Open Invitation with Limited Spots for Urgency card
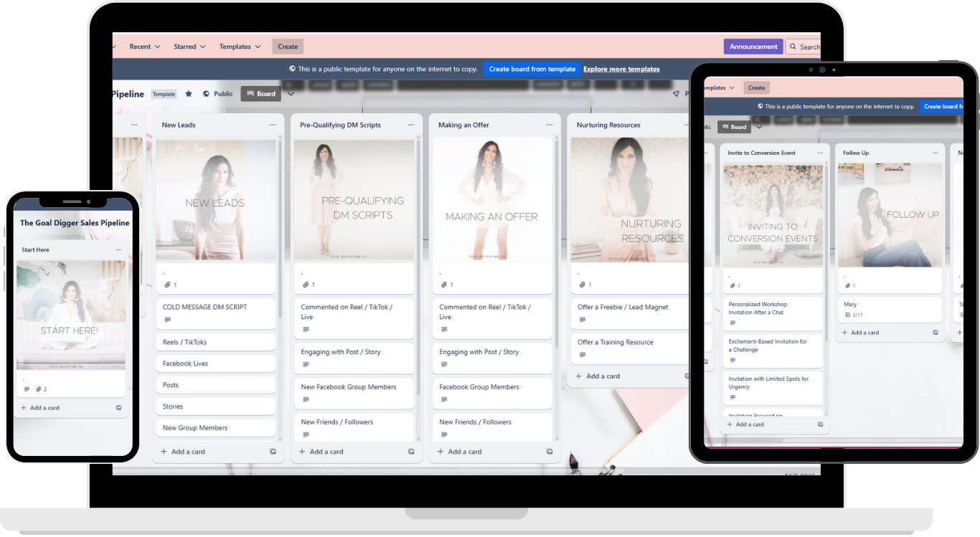This screenshot has width=980, height=537. click(x=773, y=388)
